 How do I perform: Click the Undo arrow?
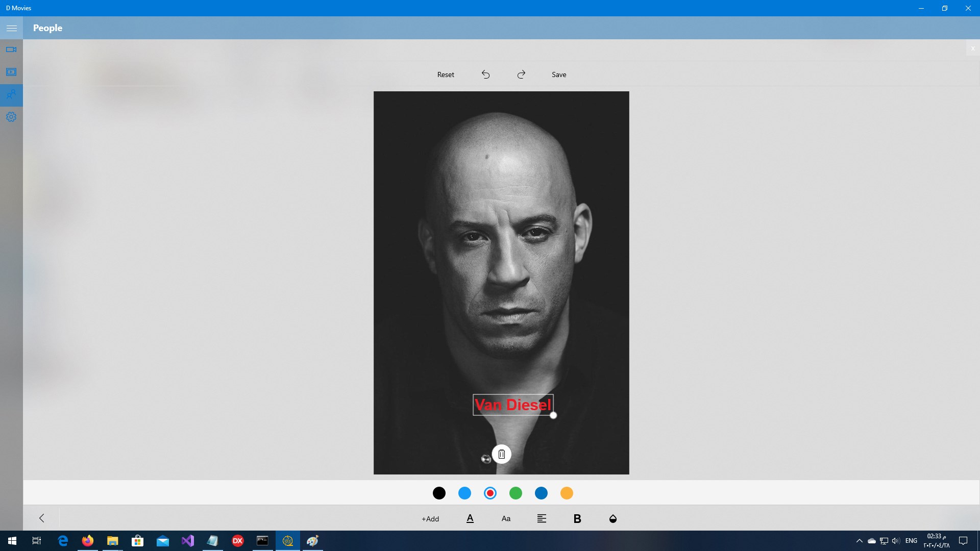(485, 74)
